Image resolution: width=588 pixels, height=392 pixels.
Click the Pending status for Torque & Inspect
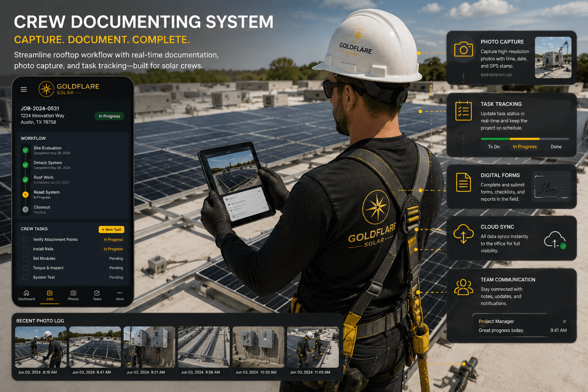(116, 268)
